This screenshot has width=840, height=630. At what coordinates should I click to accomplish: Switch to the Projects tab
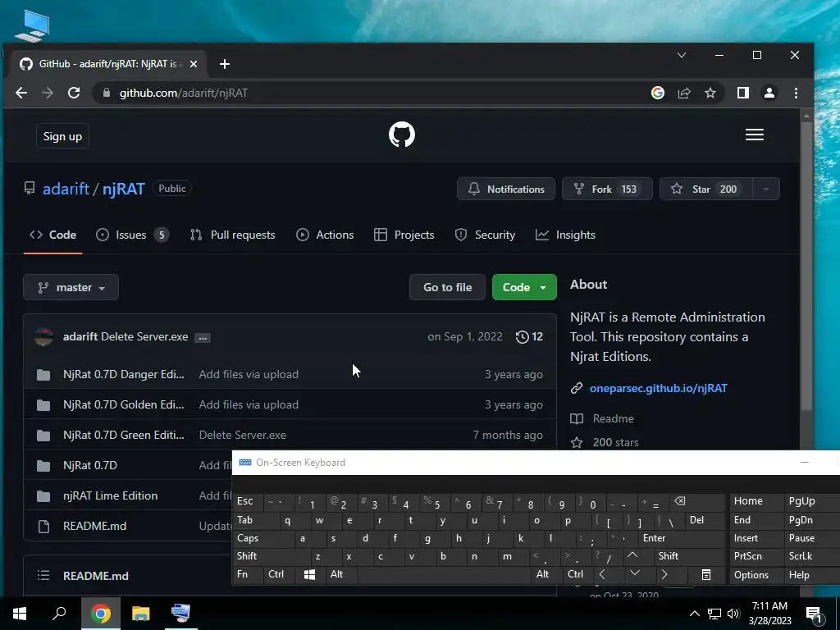404,235
